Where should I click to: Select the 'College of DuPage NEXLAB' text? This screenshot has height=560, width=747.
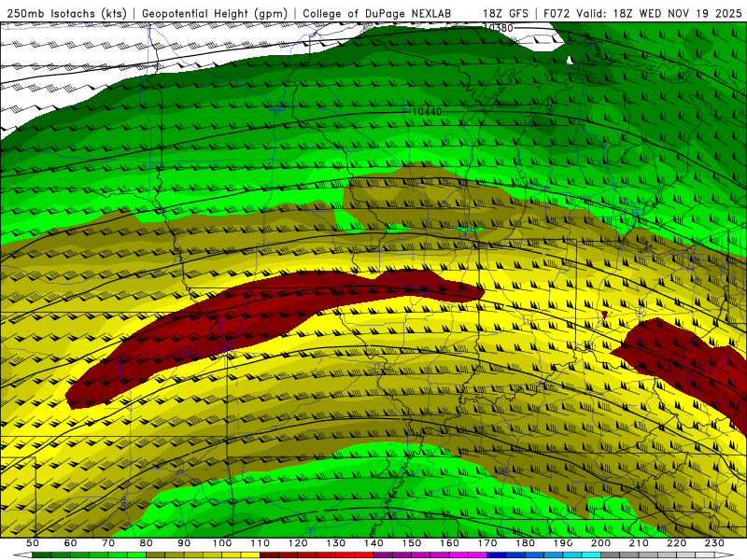point(377,13)
